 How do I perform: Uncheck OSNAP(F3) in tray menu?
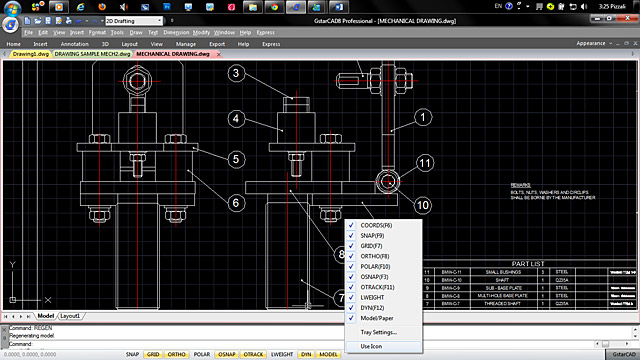tap(384, 277)
